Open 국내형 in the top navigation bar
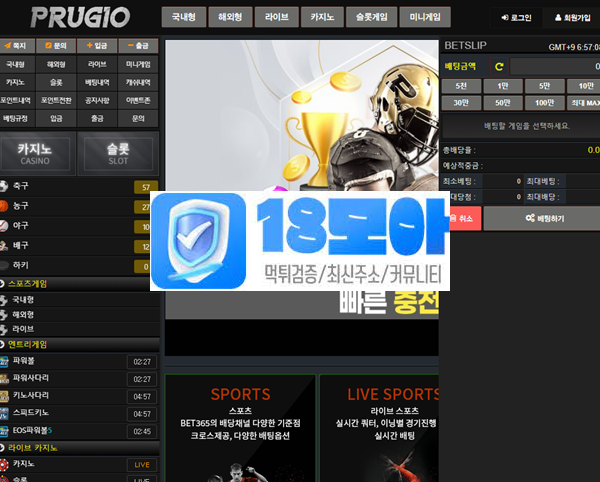600x482 pixels. coord(184,17)
